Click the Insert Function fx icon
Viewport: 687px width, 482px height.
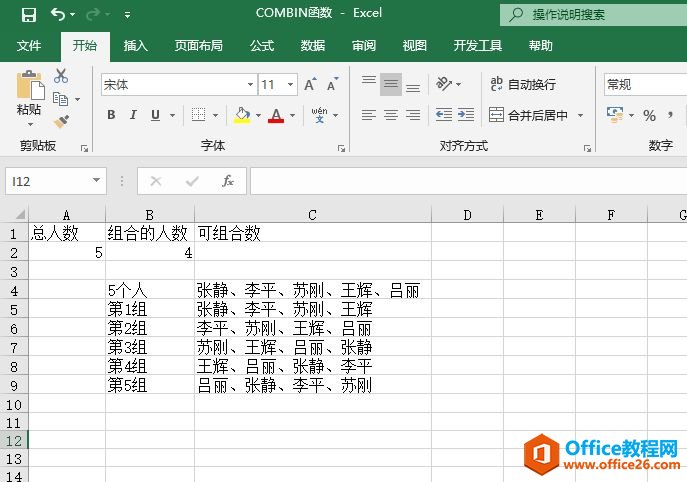228,181
